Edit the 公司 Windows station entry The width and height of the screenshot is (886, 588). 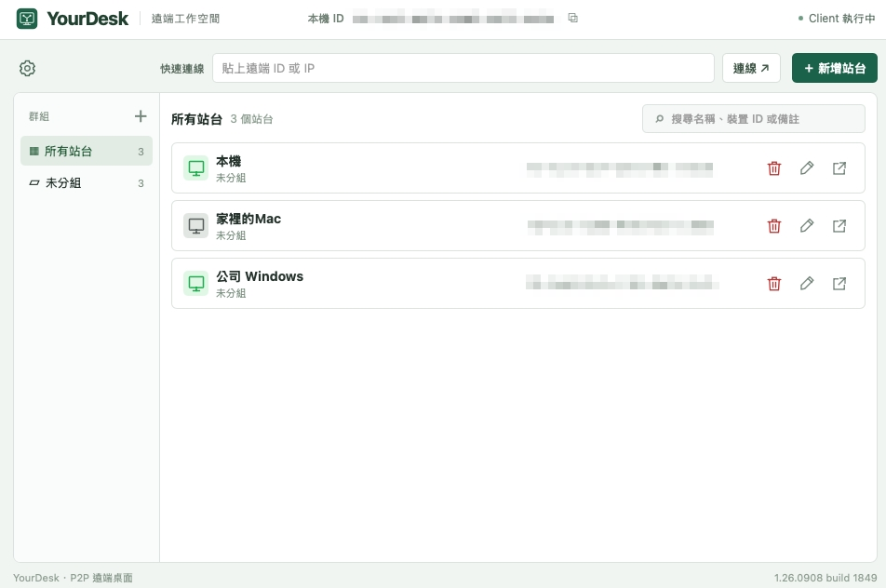click(x=807, y=284)
